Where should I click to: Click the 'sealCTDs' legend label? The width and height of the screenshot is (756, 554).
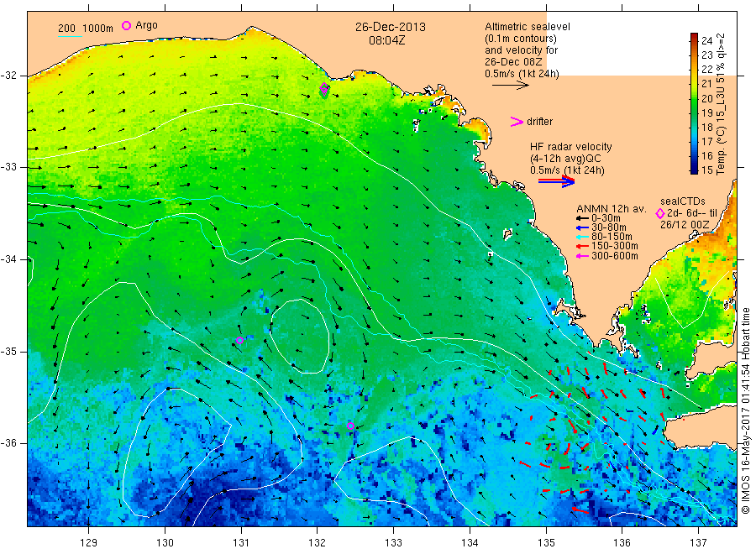click(683, 201)
